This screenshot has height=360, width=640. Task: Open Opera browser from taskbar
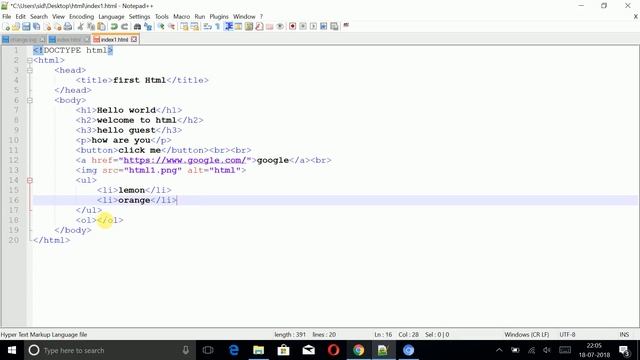click(333, 350)
